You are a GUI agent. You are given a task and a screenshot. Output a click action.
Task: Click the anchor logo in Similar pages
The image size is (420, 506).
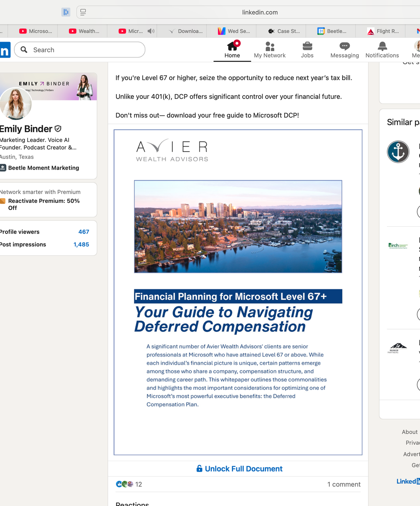coord(398,152)
